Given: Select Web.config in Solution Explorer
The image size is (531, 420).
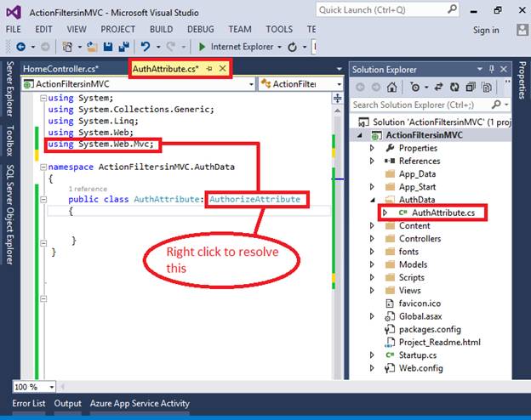Looking at the screenshot, I should [419, 368].
